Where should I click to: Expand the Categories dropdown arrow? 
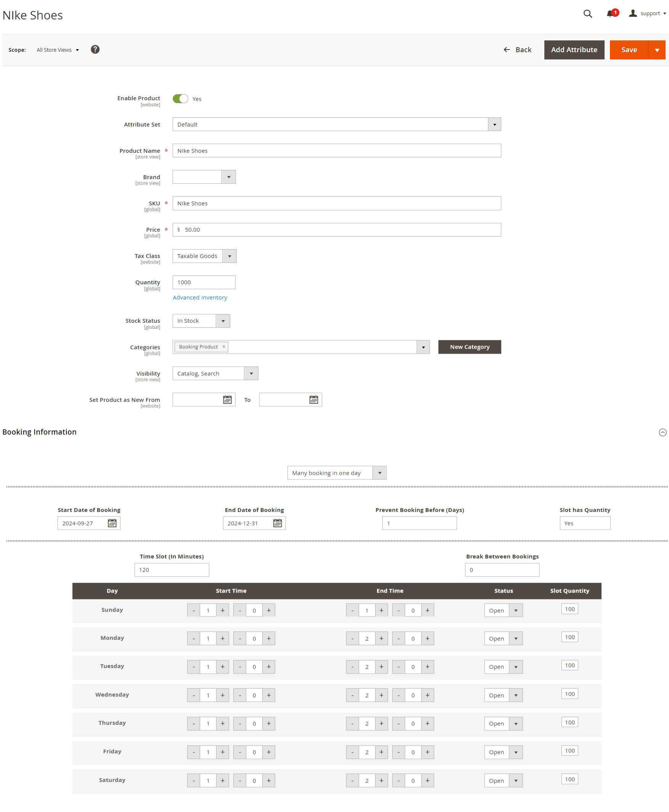423,347
